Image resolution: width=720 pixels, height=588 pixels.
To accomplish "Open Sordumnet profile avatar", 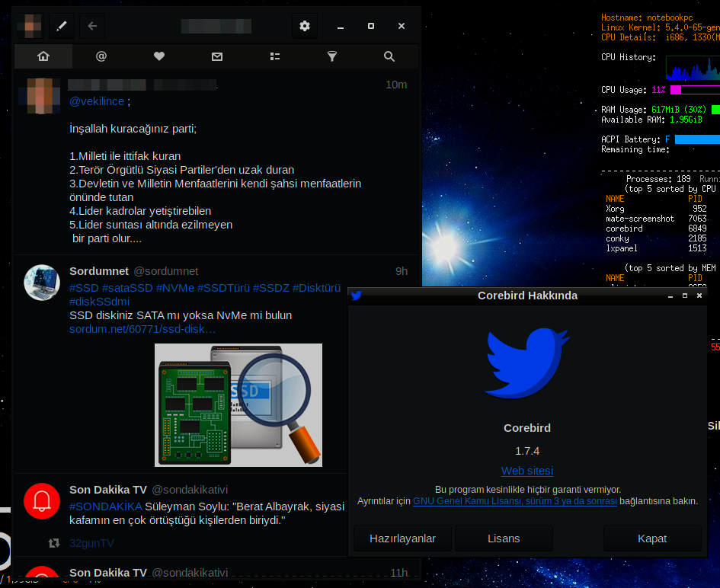I will (x=42, y=283).
